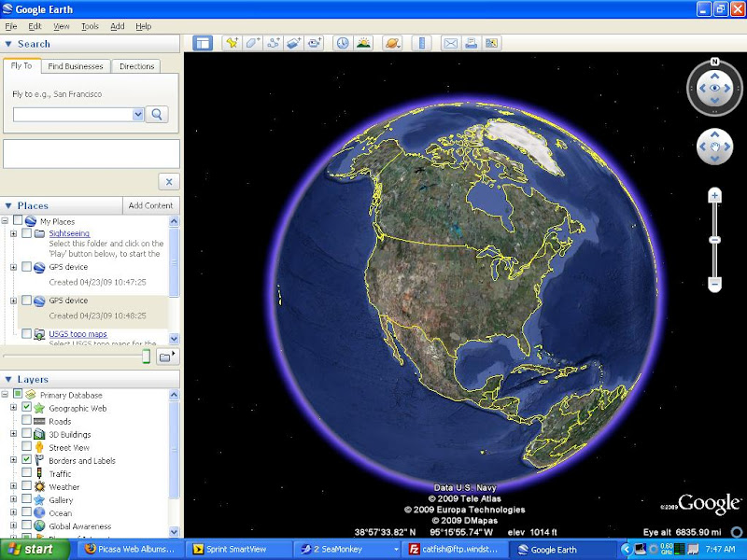Open the planet switcher icon
Screen dimensions: 747x560
click(x=392, y=43)
